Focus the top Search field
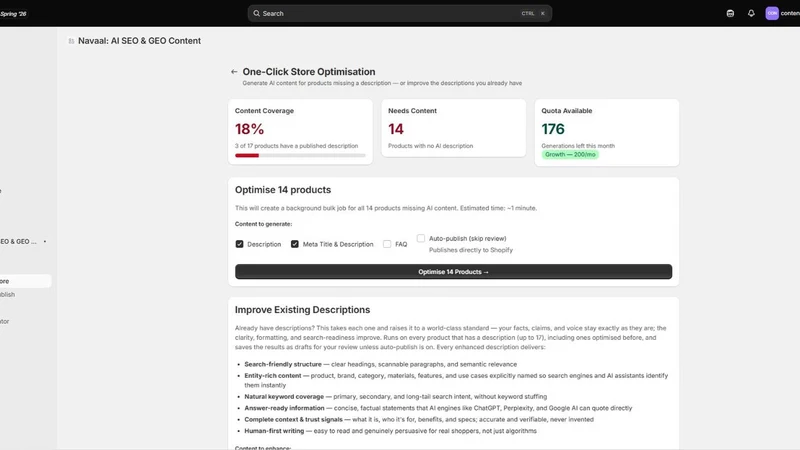 (x=399, y=13)
